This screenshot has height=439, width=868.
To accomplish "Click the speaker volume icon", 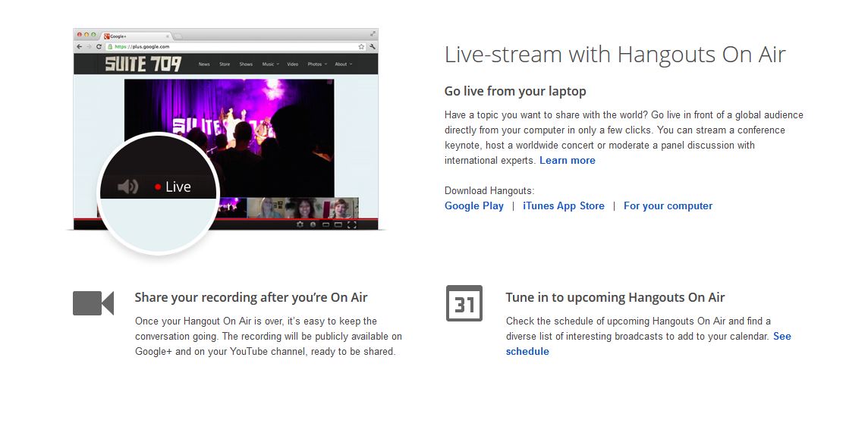I will (x=128, y=187).
